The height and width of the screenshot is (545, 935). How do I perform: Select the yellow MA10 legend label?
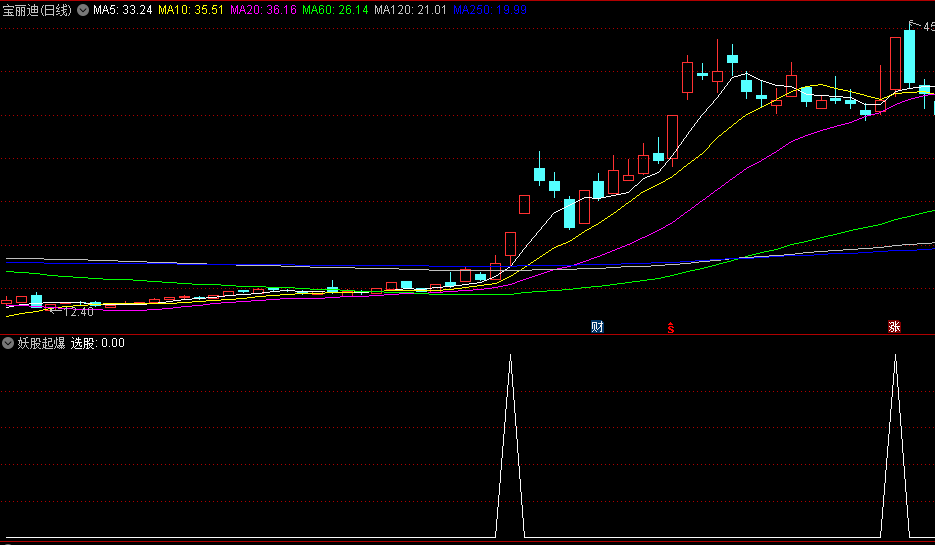(x=191, y=10)
